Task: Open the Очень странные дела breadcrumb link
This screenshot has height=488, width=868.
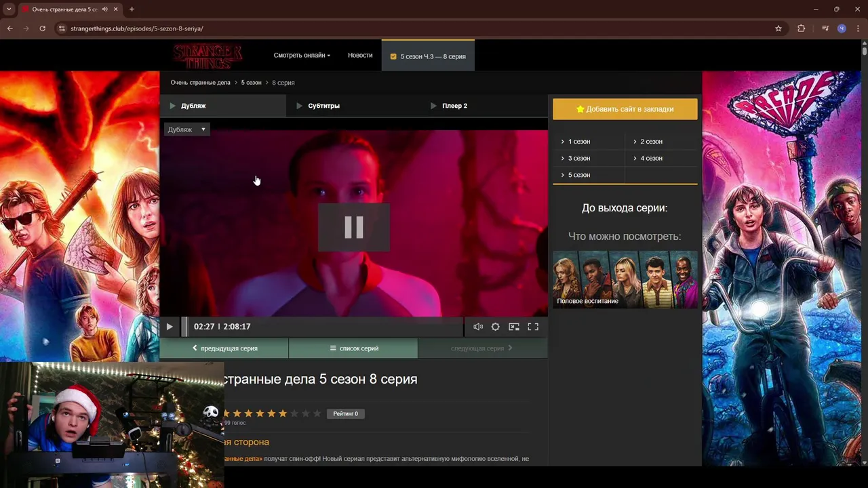Action: click(x=200, y=83)
